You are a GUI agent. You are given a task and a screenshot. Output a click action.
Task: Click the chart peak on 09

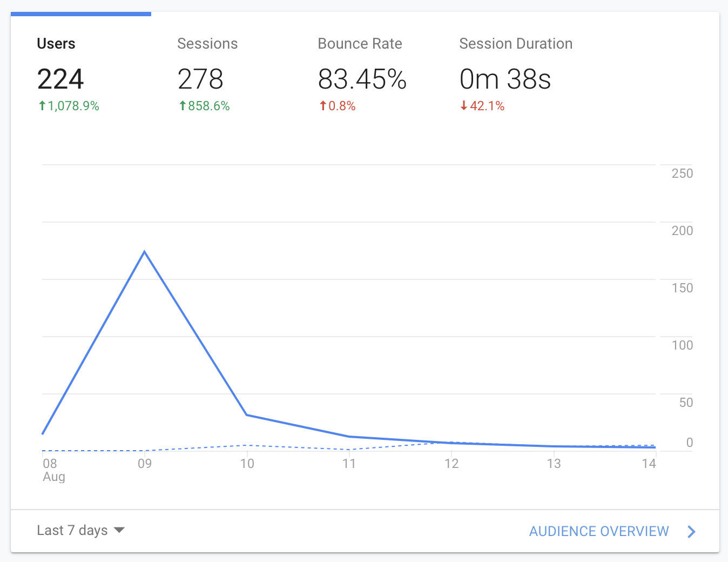click(x=144, y=251)
